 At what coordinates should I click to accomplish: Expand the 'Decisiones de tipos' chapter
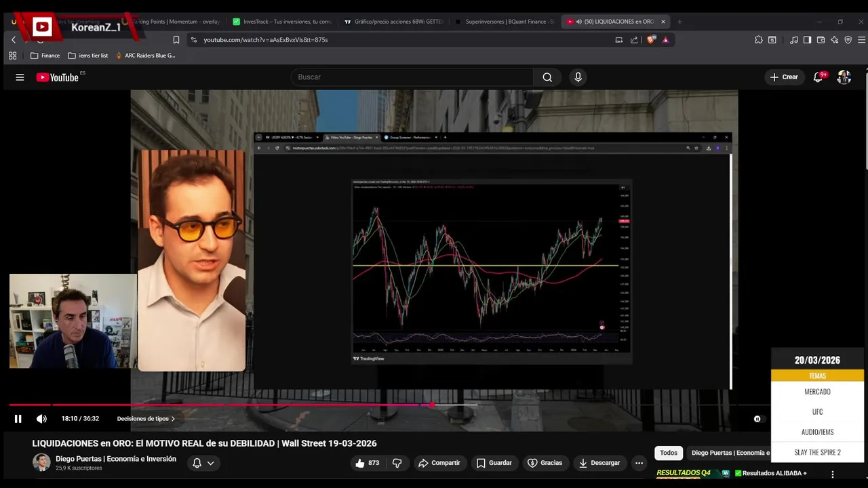click(x=146, y=419)
